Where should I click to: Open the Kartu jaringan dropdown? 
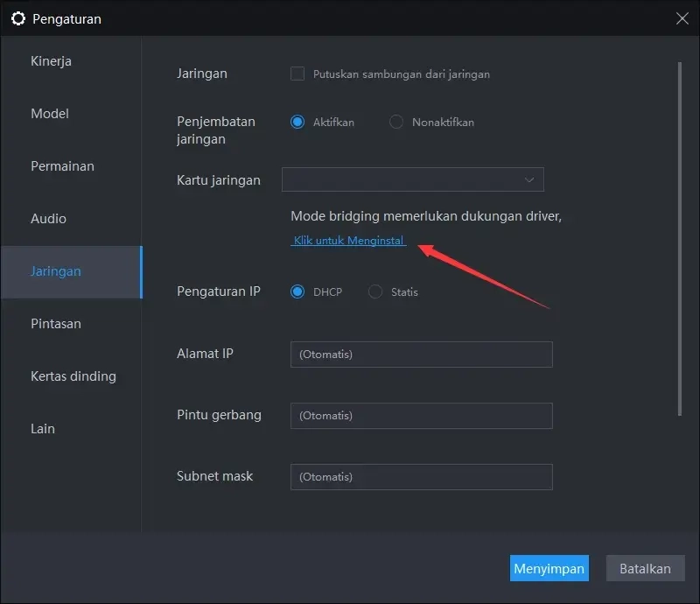[412, 179]
